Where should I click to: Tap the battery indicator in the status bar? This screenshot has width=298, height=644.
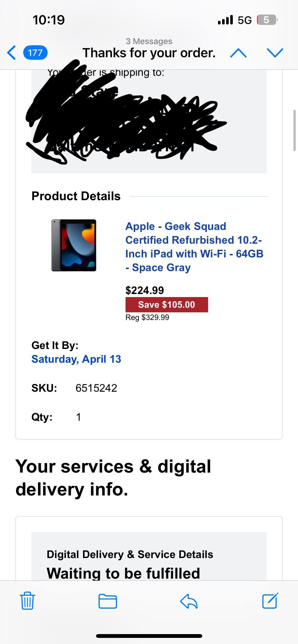(267, 20)
